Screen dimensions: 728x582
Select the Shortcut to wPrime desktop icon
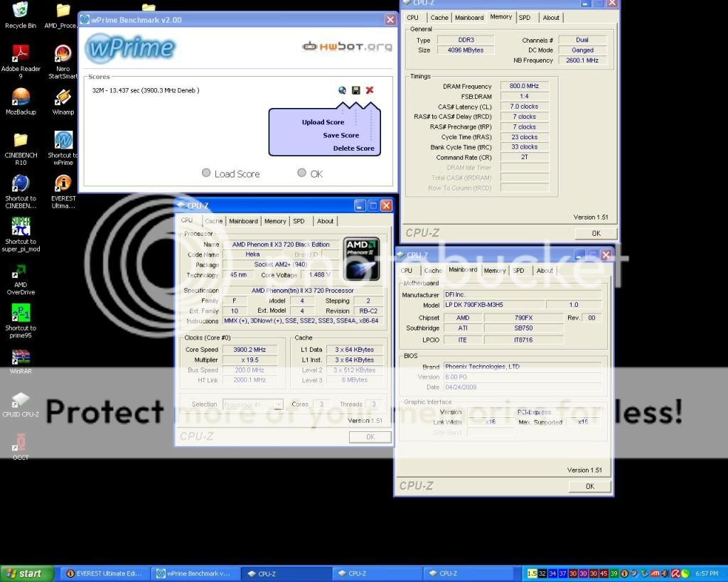pos(63,149)
